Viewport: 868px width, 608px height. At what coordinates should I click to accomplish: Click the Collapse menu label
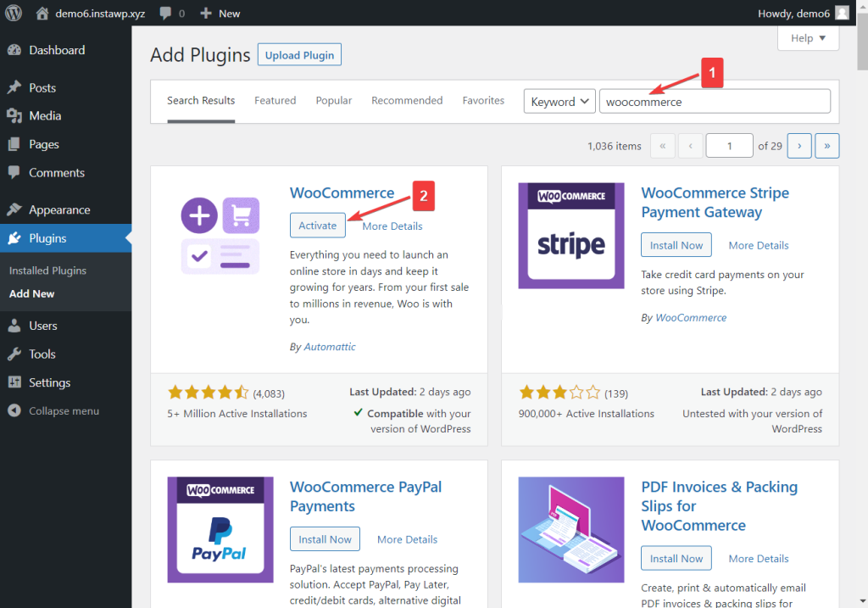point(64,411)
